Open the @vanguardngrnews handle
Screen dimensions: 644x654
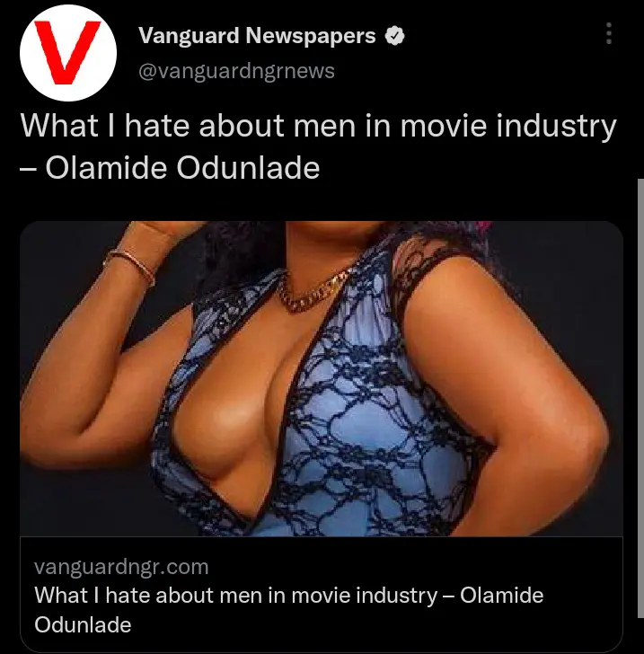point(236,71)
